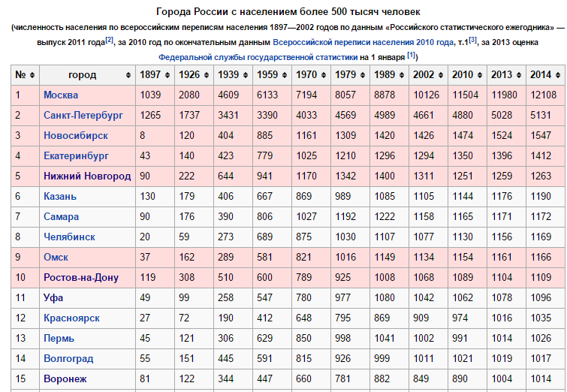Sort by the 2014 column sort icon
Screen dimensions: 567x392
pos(556,75)
